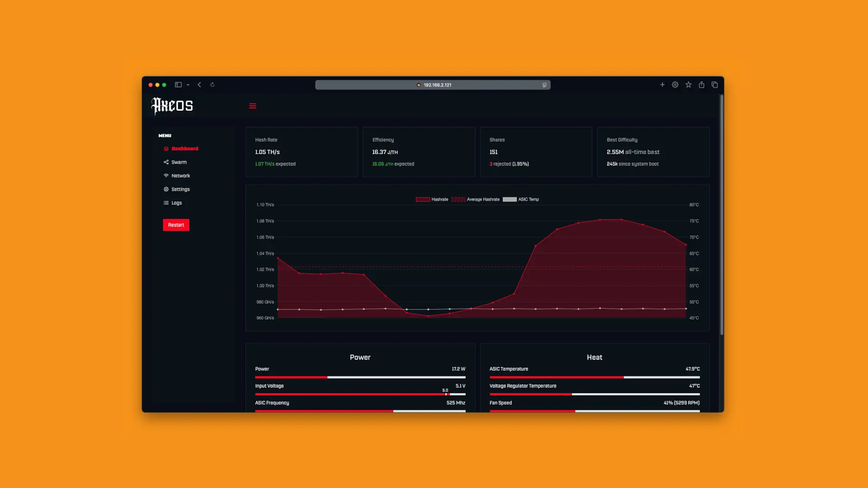Click the bookmark star icon
868x488 pixels.
coord(689,84)
